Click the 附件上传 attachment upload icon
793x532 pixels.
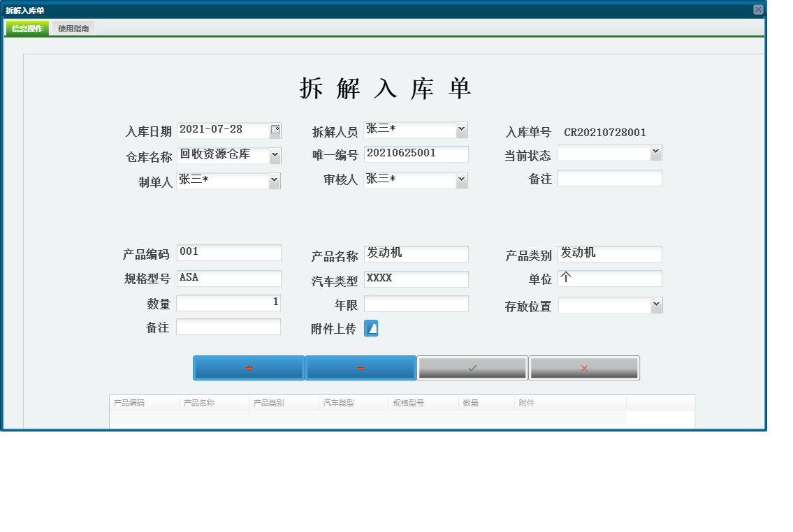[x=370, y=328]
